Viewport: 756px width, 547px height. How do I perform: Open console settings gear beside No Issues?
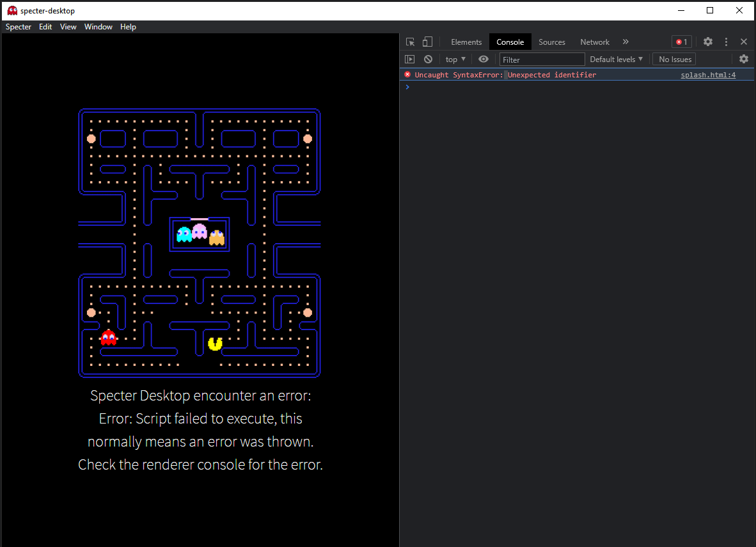click(744, 59)
